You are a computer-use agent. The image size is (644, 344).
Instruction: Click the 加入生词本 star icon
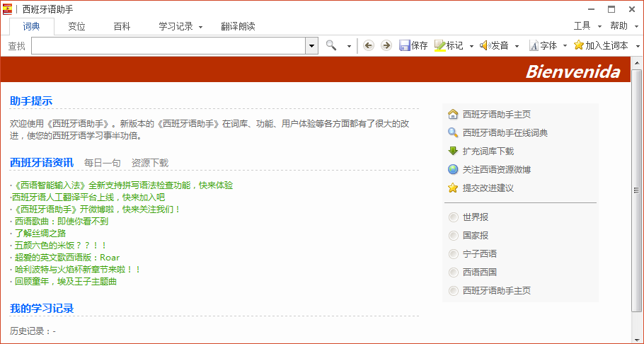(579, 45)
